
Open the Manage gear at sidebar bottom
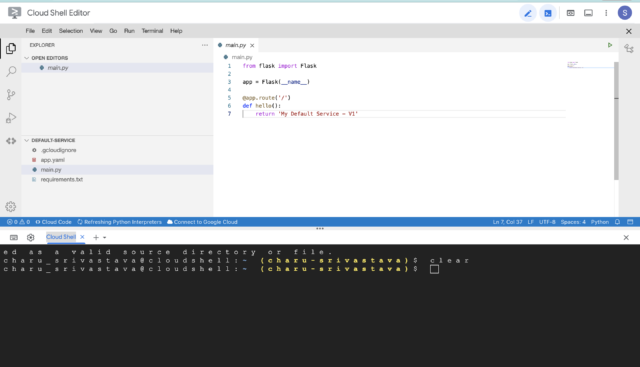pos(11,207)
